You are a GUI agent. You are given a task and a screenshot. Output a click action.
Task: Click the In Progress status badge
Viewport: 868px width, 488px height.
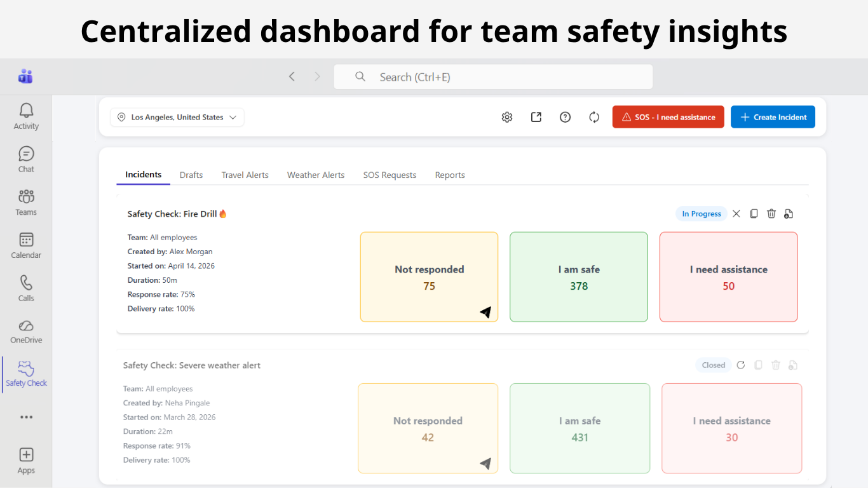pyautogui.click(x=702, y=213)
